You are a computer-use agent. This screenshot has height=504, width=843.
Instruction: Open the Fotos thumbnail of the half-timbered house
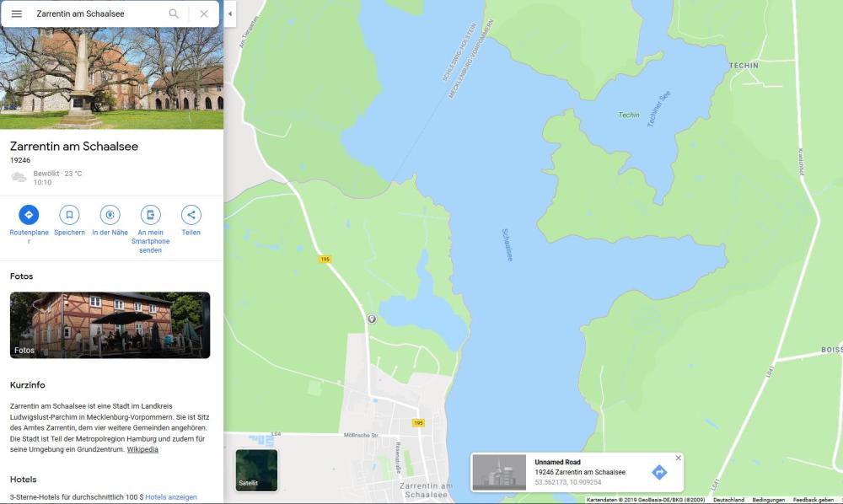[x=110, y=325]
